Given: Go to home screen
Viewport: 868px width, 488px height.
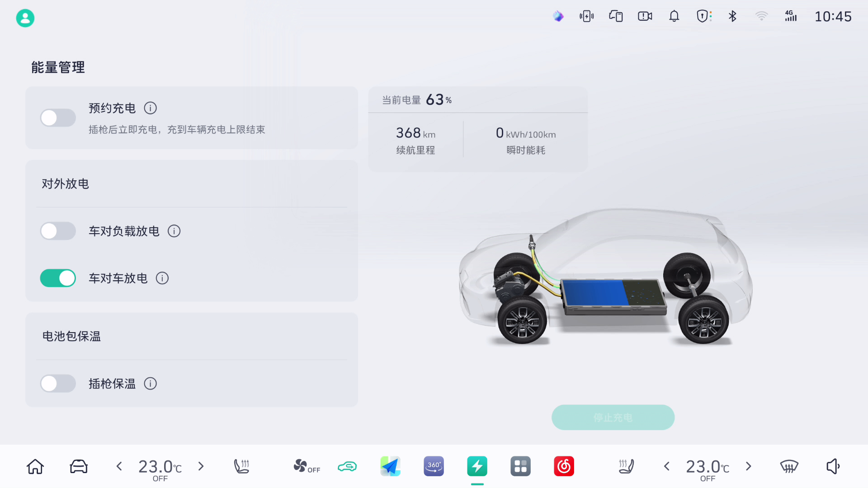Looking at the screenshot, I should click(35, 466).
